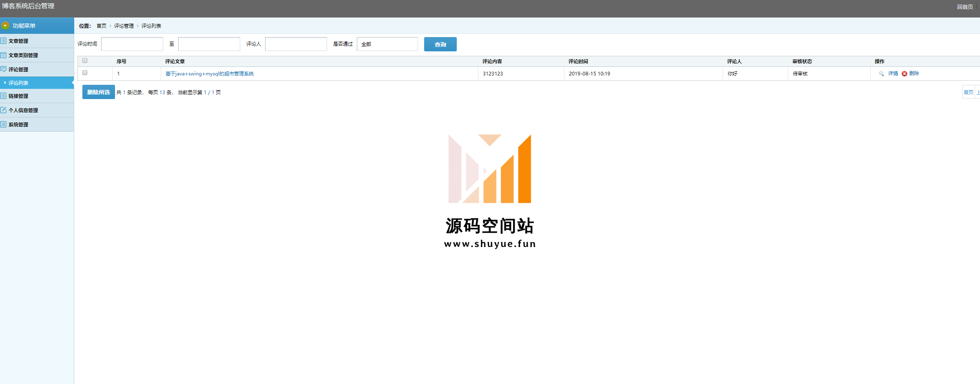Click the 文章类别管理 grid icon
Image resolution: width=980 pixels, height=384 pixels.
(x=3, y=55)
